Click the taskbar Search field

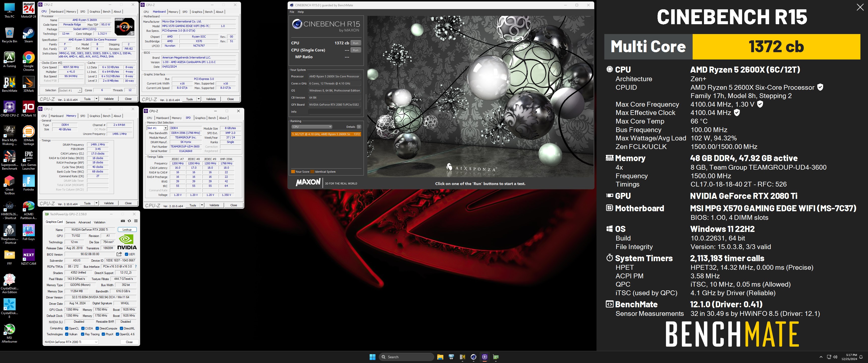click(406, 357)
